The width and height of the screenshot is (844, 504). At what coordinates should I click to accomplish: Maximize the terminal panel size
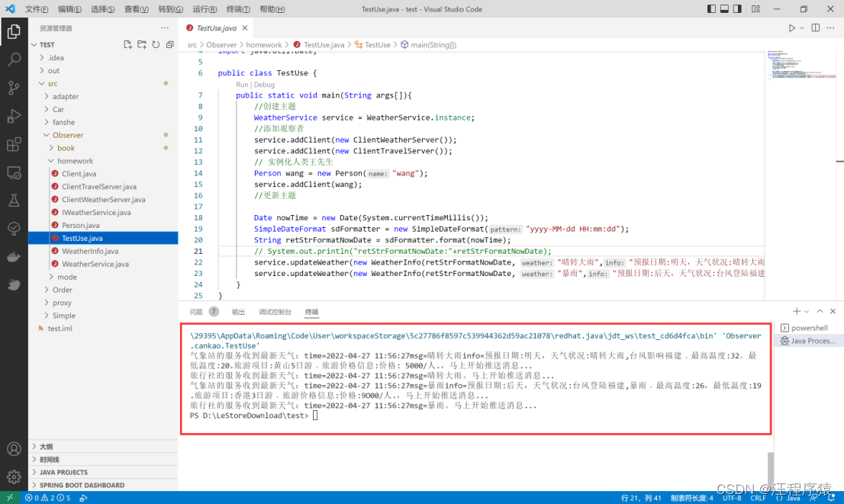(820, 311)
